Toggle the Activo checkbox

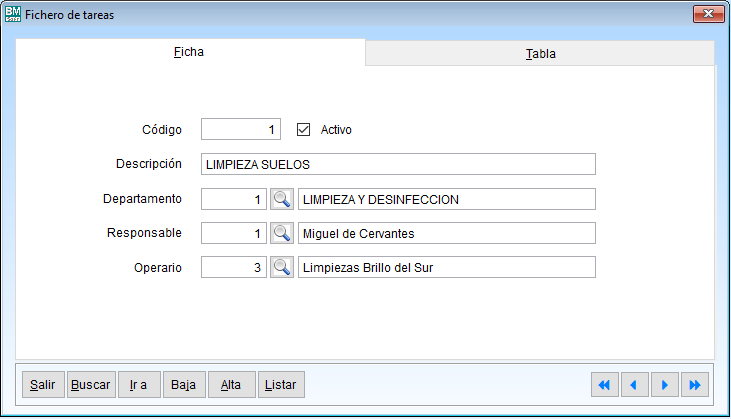(305, 129)
